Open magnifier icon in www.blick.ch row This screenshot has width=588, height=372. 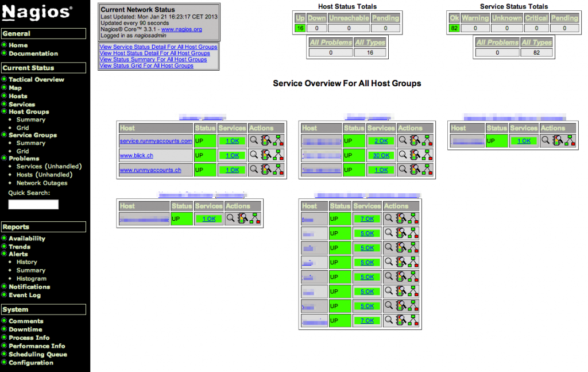click(254, 155)
